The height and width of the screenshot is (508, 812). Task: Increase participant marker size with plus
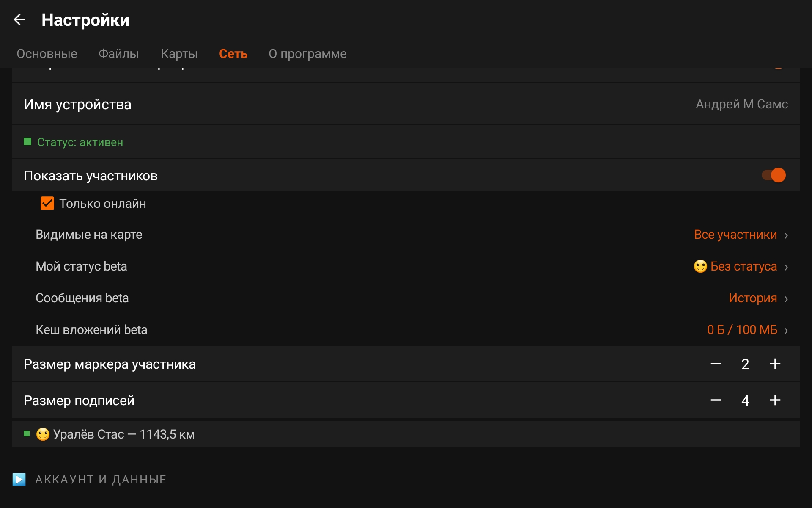pyautogui.click(x=775, y=364)
